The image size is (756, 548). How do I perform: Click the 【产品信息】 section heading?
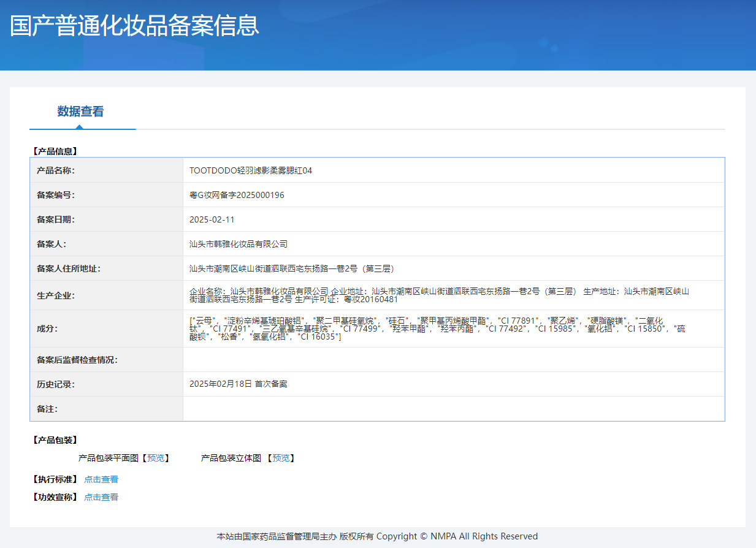pos(55,151)
